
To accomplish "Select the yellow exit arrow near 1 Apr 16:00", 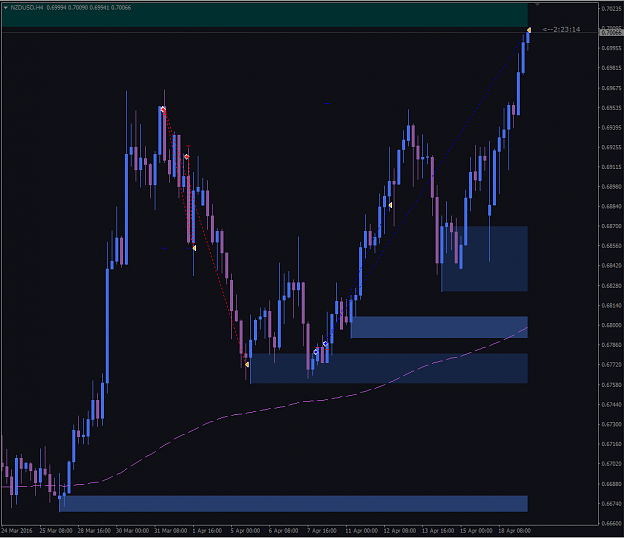I will pyautogui.click(x=194, y=248).
